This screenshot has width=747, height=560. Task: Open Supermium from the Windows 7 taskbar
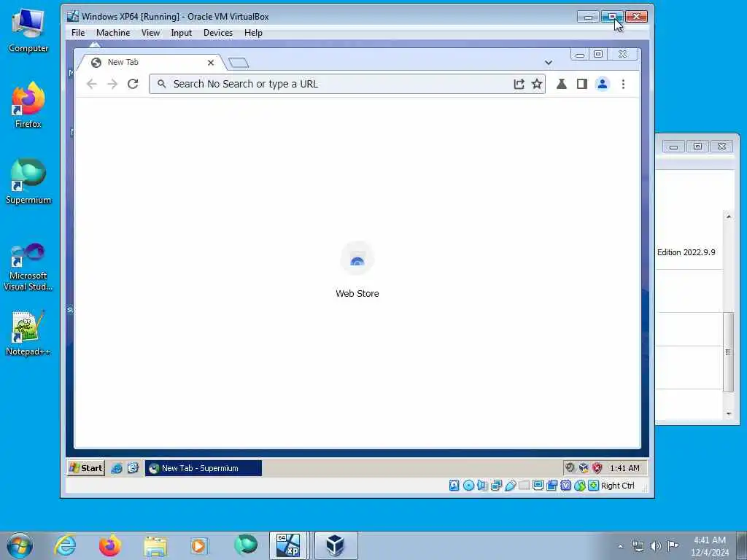point(245,545)
